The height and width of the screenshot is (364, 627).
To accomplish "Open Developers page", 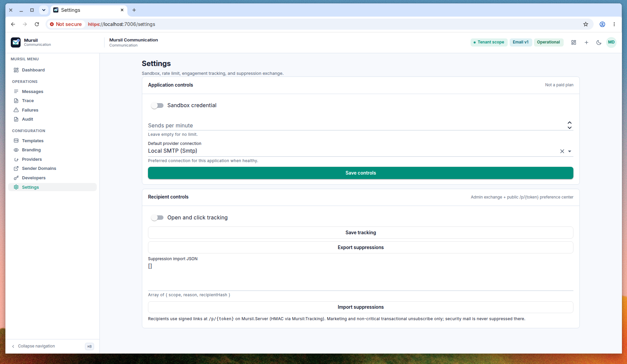I will click(52, 178).
